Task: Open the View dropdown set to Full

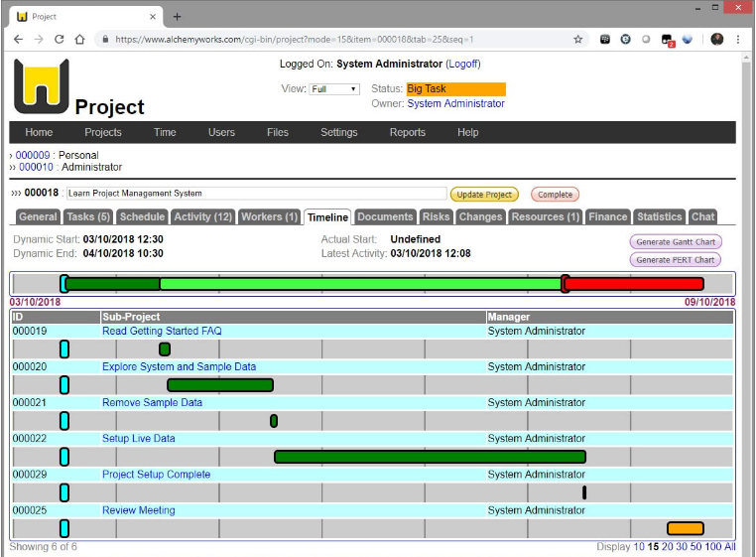Action: (333, 89)
